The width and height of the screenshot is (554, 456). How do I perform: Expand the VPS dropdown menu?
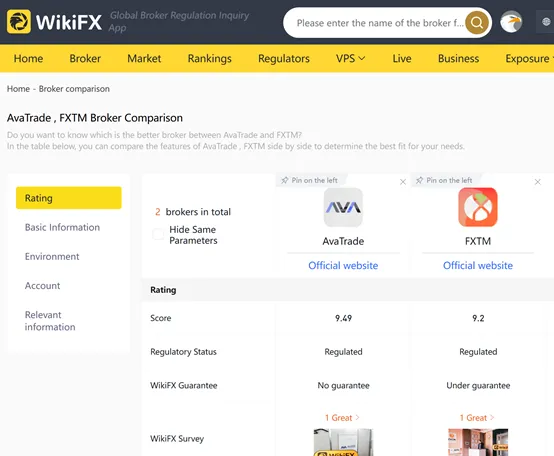350,58
